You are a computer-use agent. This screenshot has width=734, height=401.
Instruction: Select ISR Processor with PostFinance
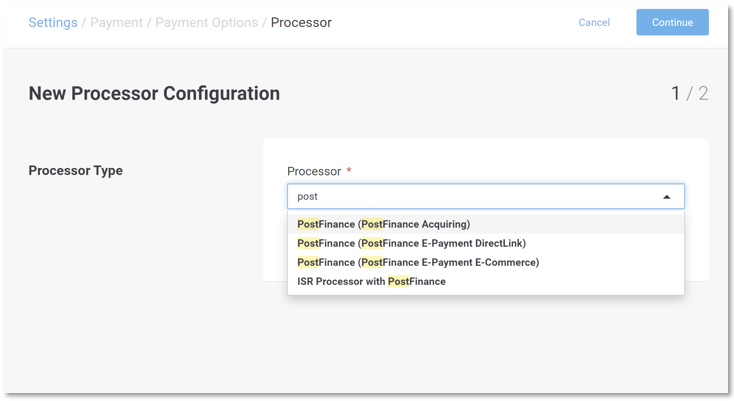pos(371,281)
